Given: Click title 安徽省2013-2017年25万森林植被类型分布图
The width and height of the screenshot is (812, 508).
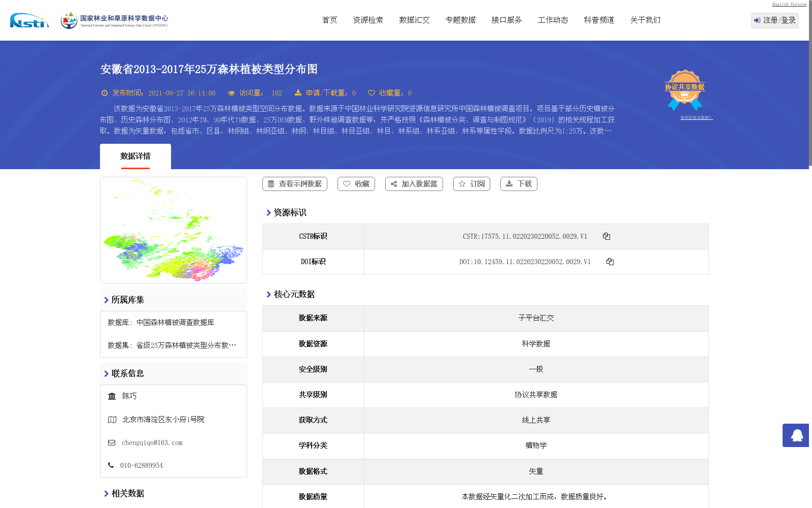Looking at the screenshot, I should pos(209,69).
